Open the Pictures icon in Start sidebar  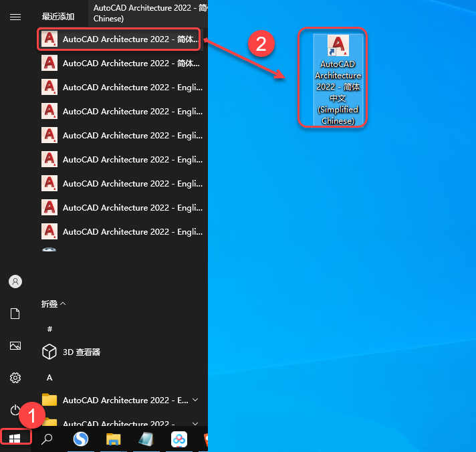click(x=15, y=346)
